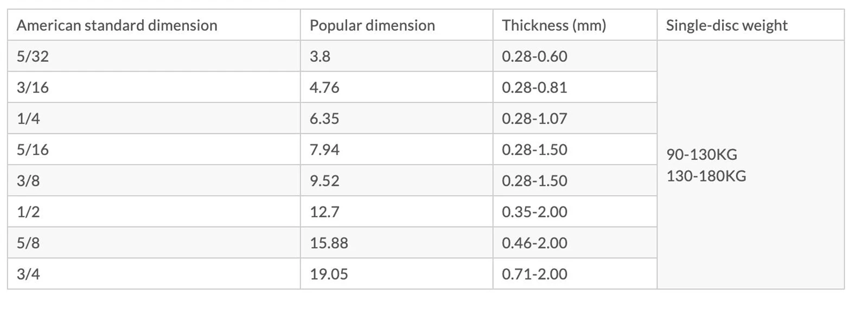This screenshot has width=868, height=310.
Task: Select the 5/32 dimension cell
Action: [x=154, y=56]
